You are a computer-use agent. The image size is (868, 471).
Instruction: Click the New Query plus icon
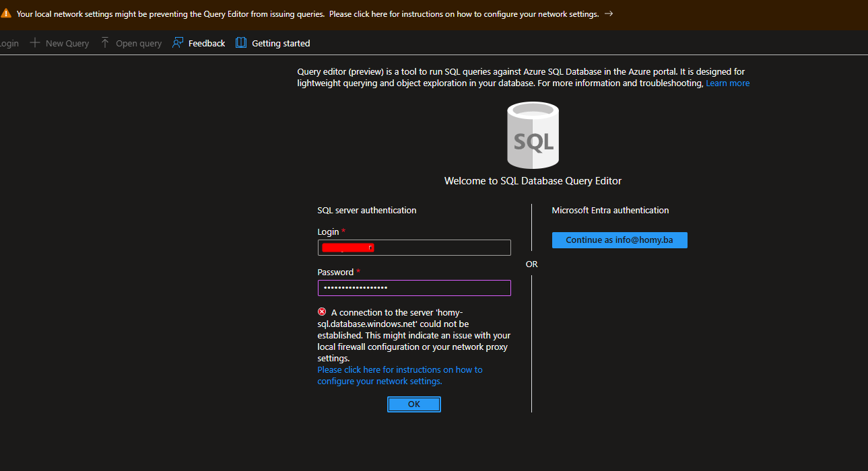35,43
